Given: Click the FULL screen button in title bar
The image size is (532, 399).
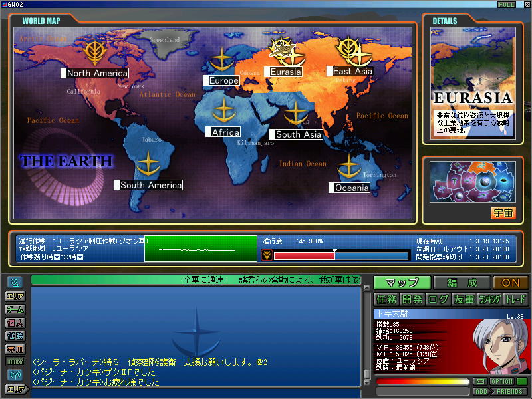Looking at the screenshot, I should [x=506, y=5].
